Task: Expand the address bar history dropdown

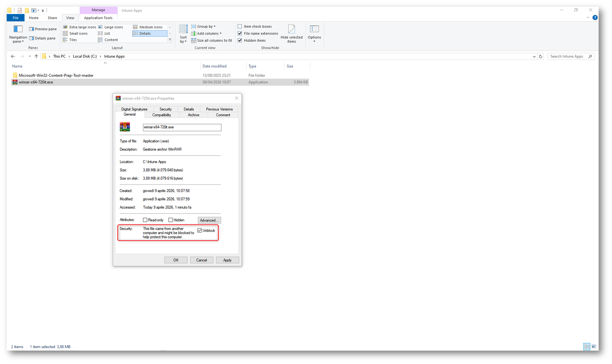Action: coord(534,56)
